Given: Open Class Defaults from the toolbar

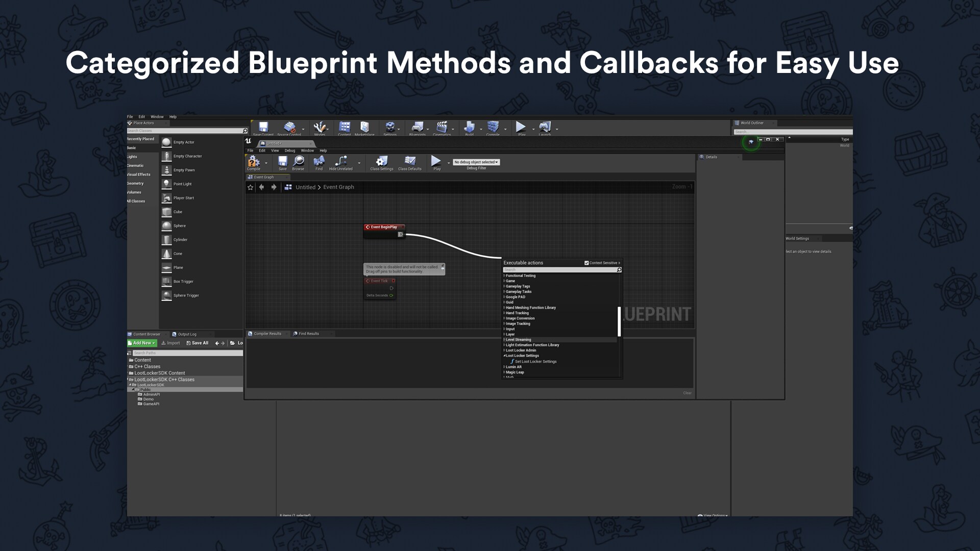Looking at the screenshot, I should [410, 162].
